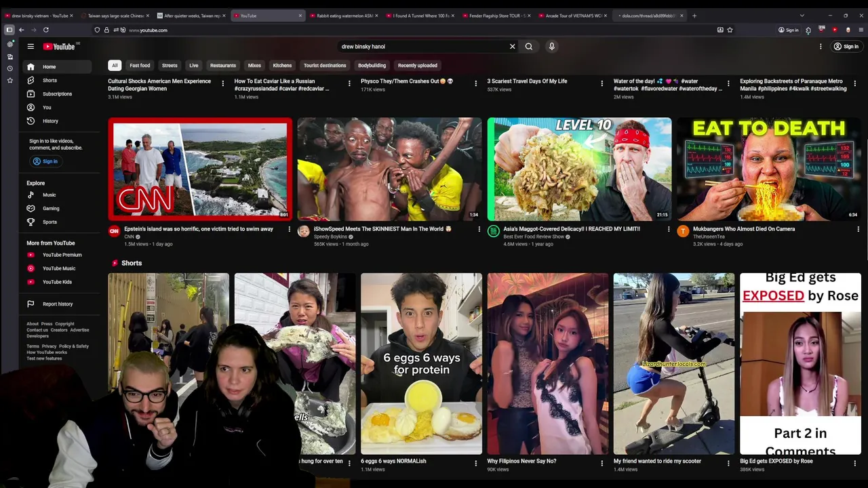
Task: Select the Live filter chip
Action: click(194, 65)
